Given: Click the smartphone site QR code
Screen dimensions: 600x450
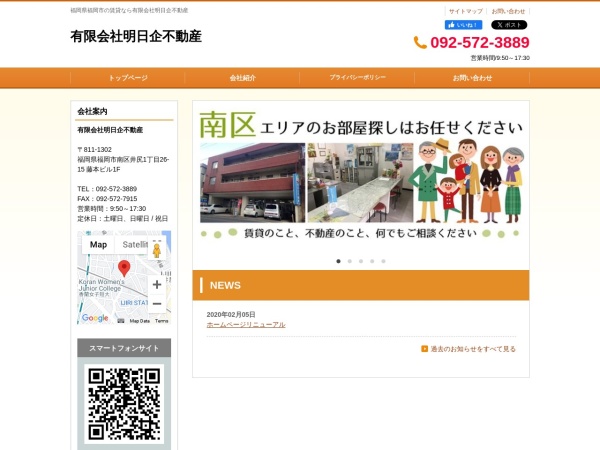Looking at the screenshot, I should tap(124, 404).
